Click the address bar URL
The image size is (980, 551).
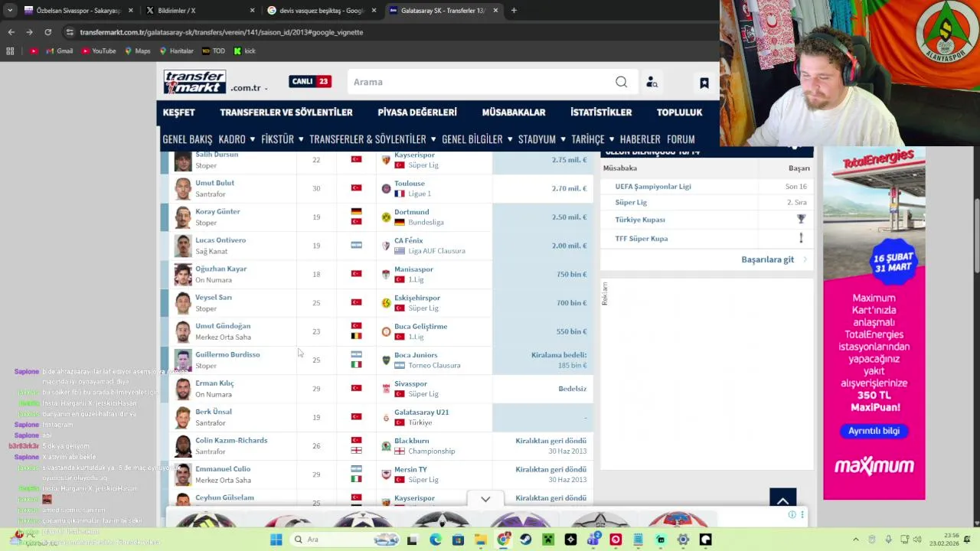click(221, 32)
